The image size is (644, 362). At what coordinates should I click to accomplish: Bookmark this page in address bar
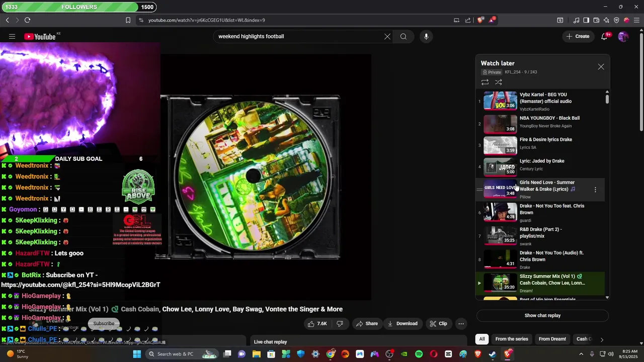(x=128, y=20)
